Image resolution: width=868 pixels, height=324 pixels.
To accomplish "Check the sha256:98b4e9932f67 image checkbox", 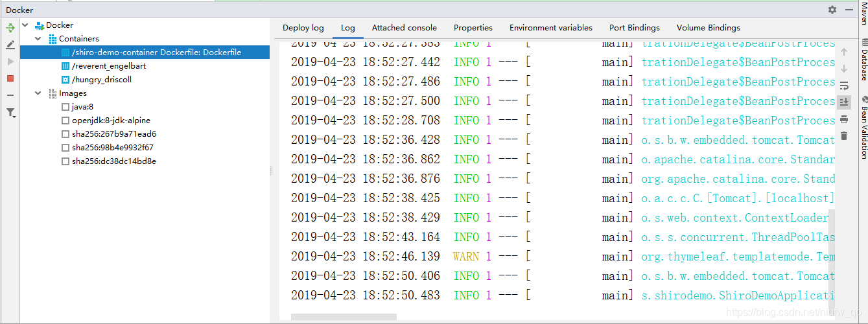I will coord(65,148).
